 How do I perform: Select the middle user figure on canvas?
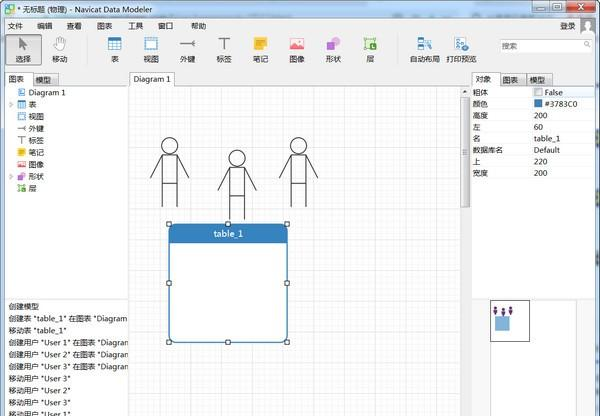coord(237,185)
